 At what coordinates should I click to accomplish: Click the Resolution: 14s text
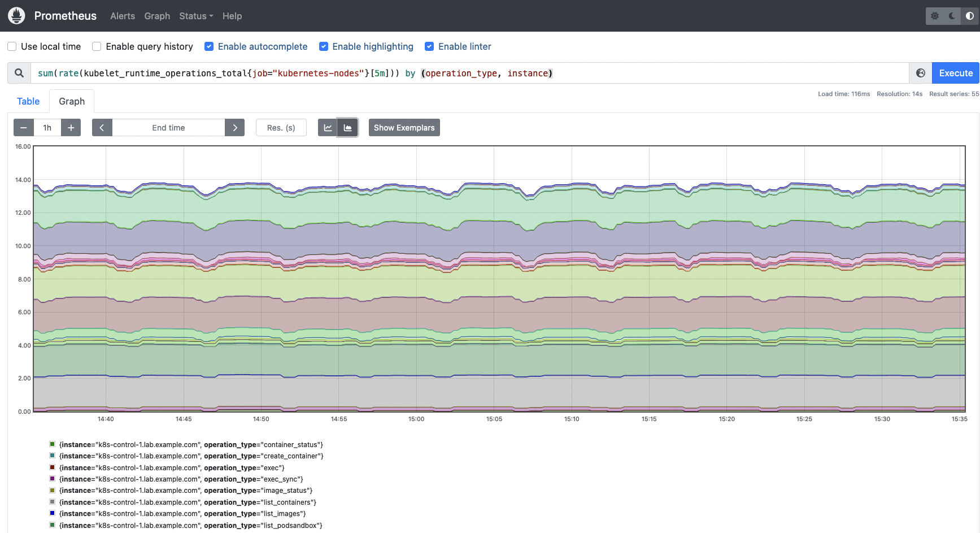pyautogui.click(x=899, y=94)
